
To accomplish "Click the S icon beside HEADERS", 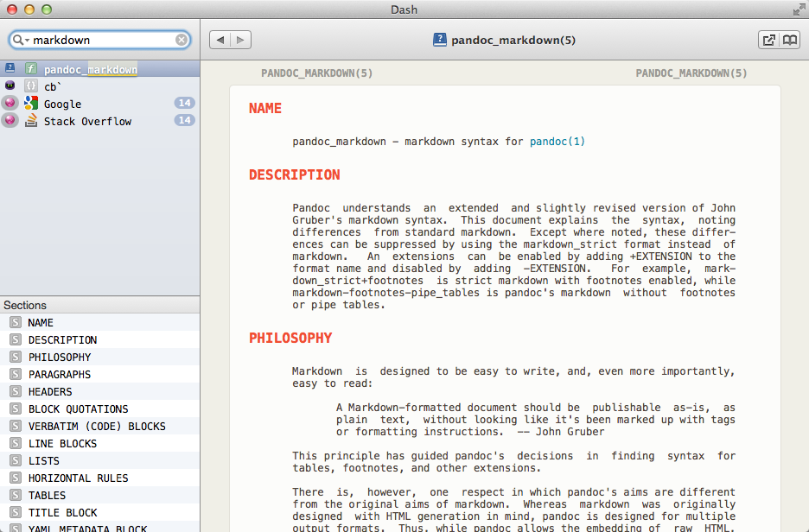I will (16, 391).
